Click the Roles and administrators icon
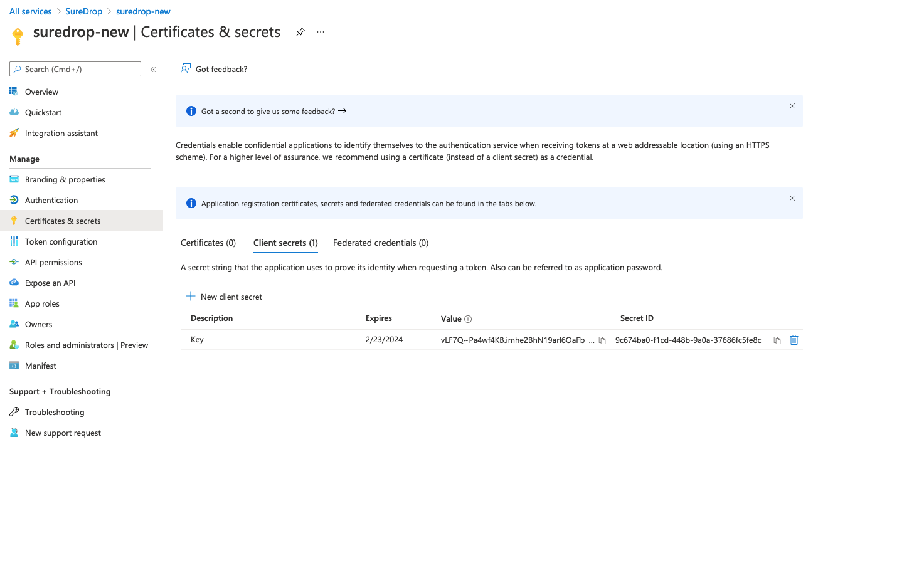The height and width of the screenshot is (568, 924). (14, 345)
